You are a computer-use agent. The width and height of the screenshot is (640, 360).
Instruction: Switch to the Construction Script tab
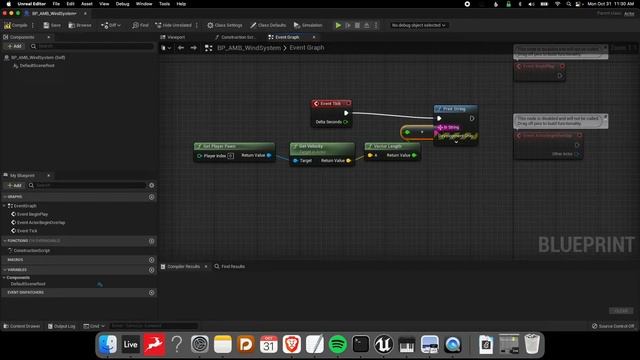(x=238, y=37)
